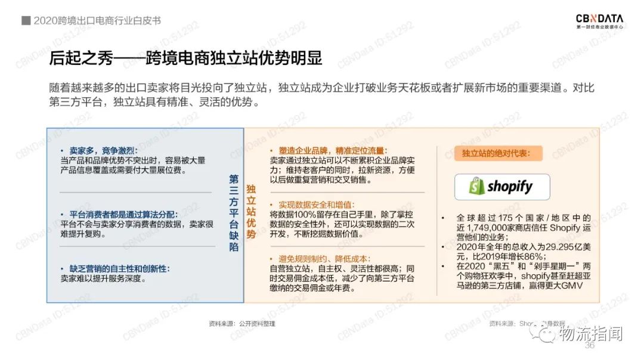
Task: Select the heading "塑造企业品牌，精准定位流量"
Action: point(333,150)
